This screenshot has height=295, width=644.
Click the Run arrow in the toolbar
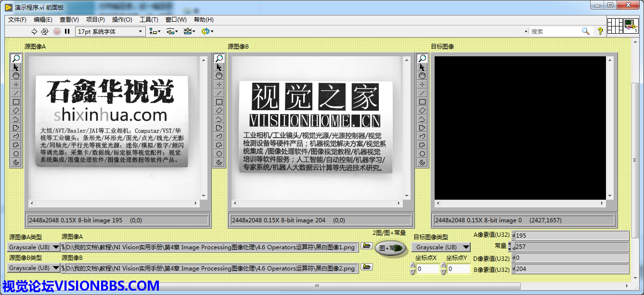pos(34,31)
